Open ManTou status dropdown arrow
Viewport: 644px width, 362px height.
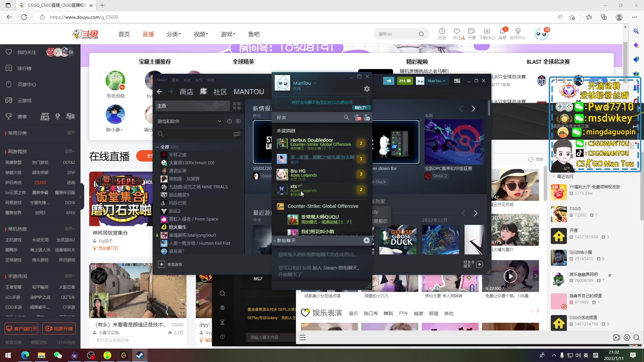(315, 83)
